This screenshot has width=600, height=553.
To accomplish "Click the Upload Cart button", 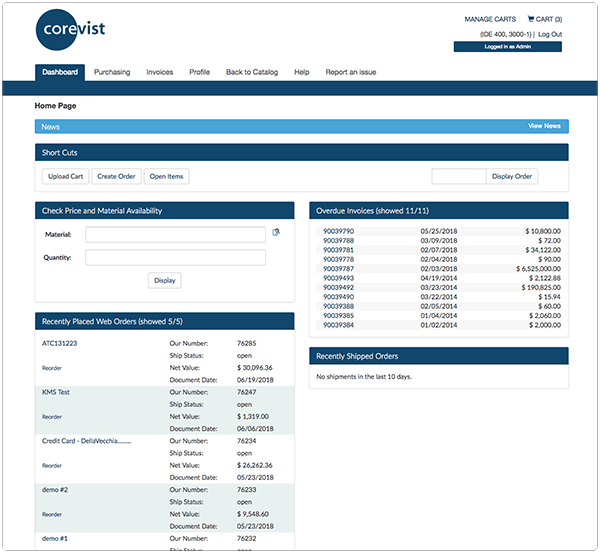I will (65, 176).
